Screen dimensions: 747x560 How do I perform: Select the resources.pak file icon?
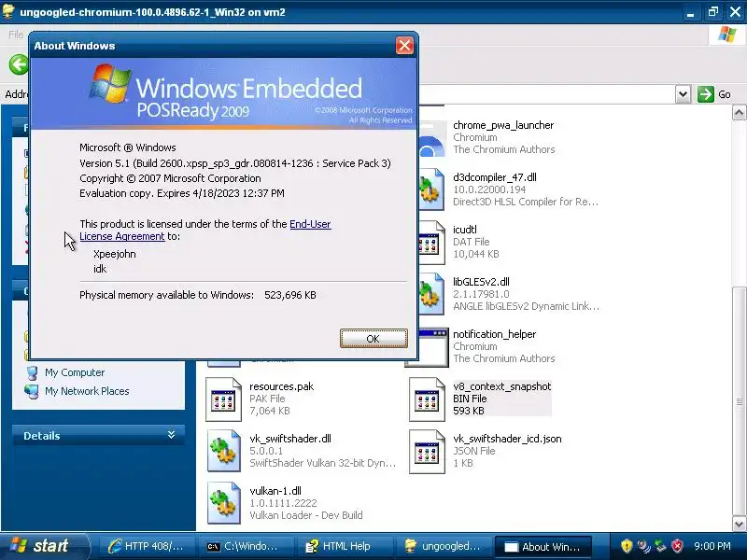click(223, 399)
